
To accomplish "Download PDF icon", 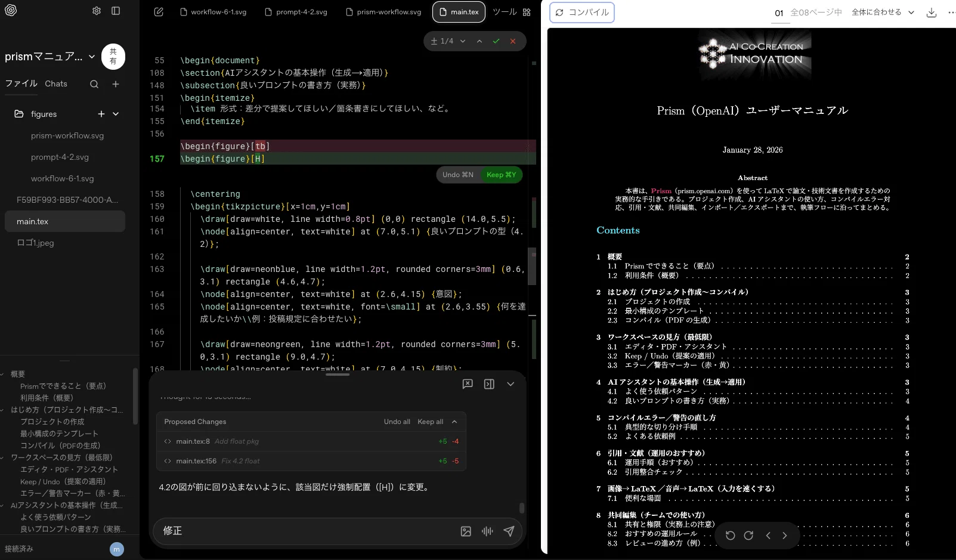I will 932,13.
